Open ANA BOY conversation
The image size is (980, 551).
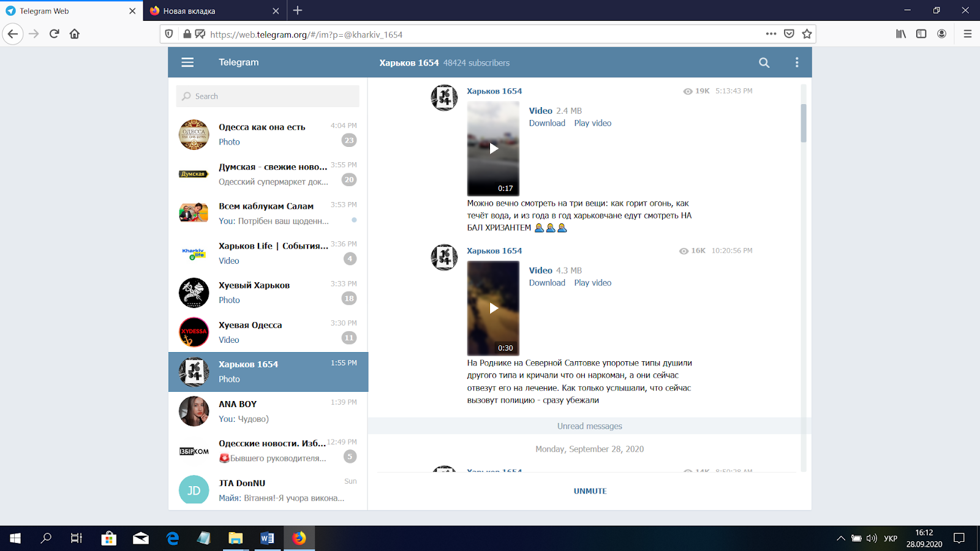click(268, 411)
